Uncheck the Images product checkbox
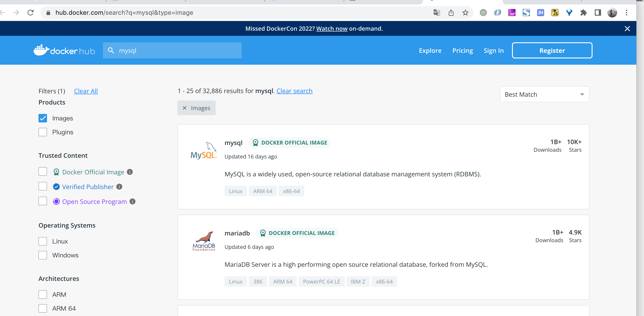Viewport: 644px width, 316px height. point(43,118)
